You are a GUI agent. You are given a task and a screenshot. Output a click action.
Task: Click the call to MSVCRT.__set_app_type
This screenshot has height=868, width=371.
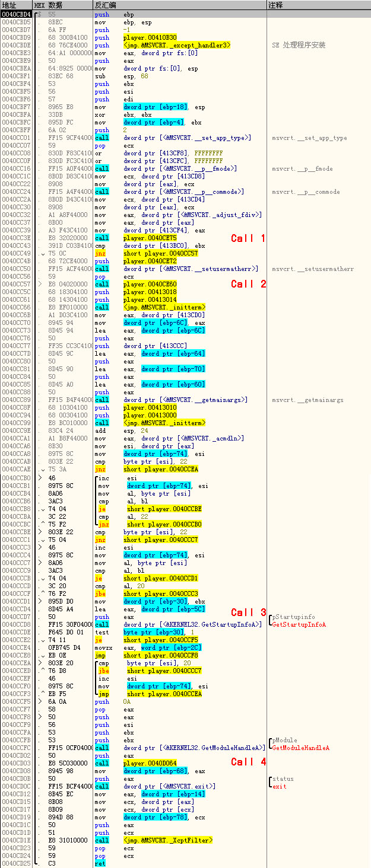[x=173, y=138]
